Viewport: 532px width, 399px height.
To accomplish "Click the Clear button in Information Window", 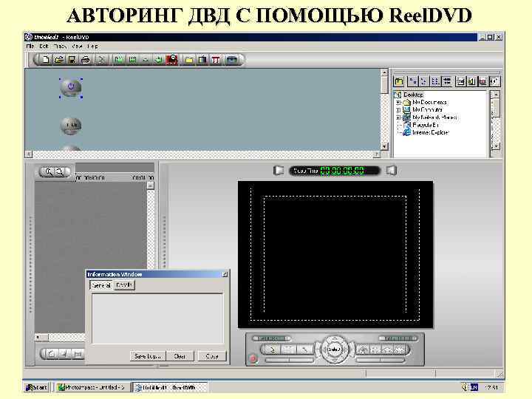I will [x=180, y=356].
